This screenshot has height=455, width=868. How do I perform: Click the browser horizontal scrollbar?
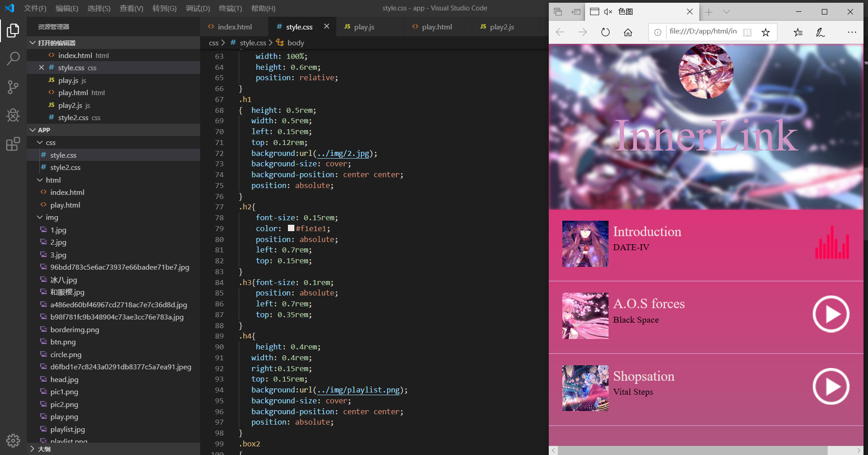pyautogui.click(x=693, y=450)
